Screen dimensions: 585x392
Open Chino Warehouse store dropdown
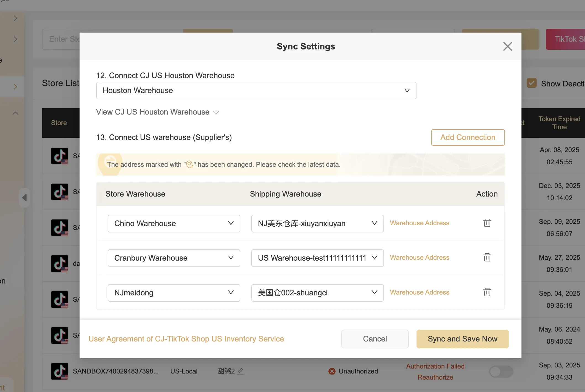[x=174, y=223]
